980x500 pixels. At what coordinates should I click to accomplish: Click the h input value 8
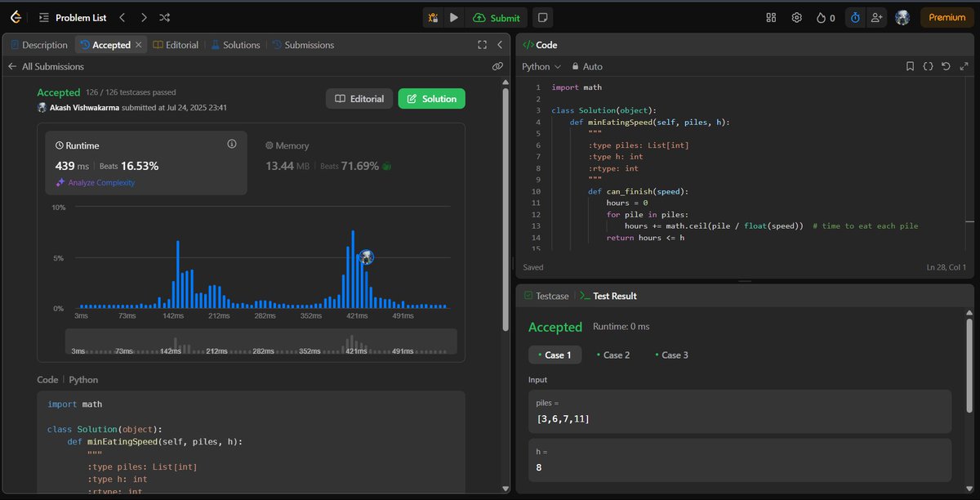point(539,467)
